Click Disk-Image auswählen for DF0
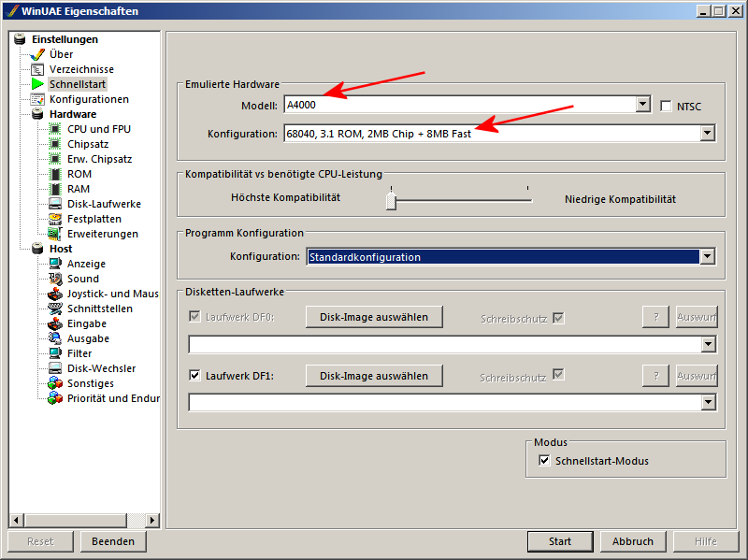 [x=374, y=317]
